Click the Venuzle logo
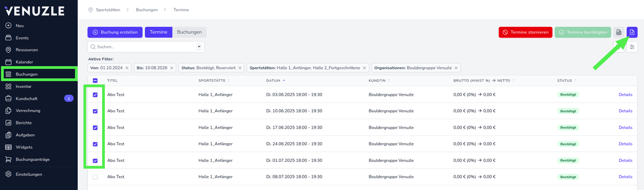Screen dimensions: 644x190 point(34,11)
